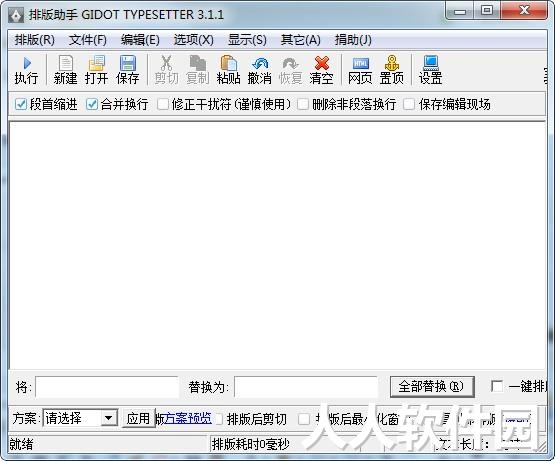Save the document with the 保存 icon
Screen dimensions: 555x461
pyautogui.click(x=127, y=64)
